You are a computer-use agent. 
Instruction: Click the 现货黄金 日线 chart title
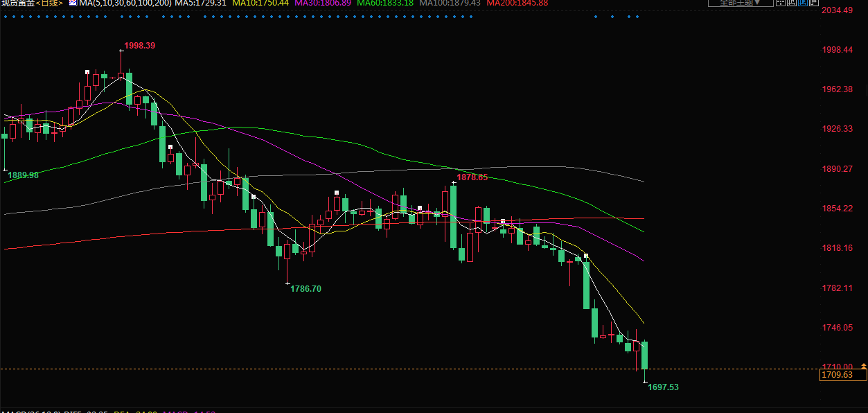coord(32,3)
